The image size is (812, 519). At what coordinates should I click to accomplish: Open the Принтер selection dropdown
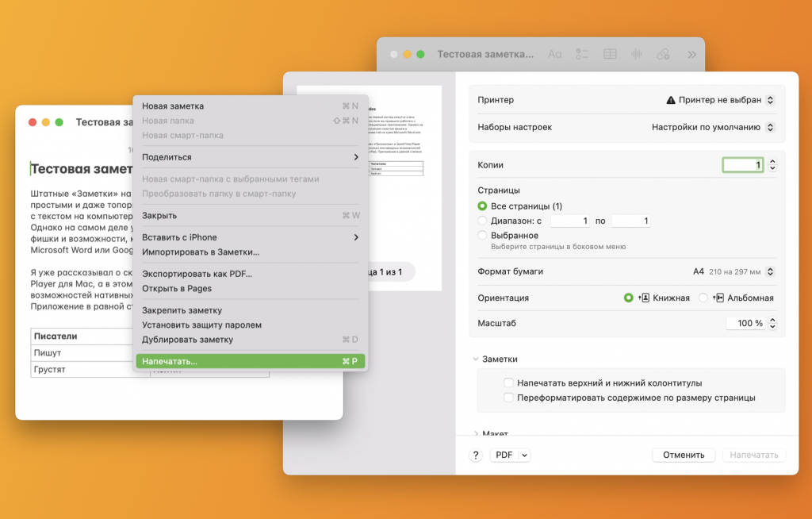point(720,101)
